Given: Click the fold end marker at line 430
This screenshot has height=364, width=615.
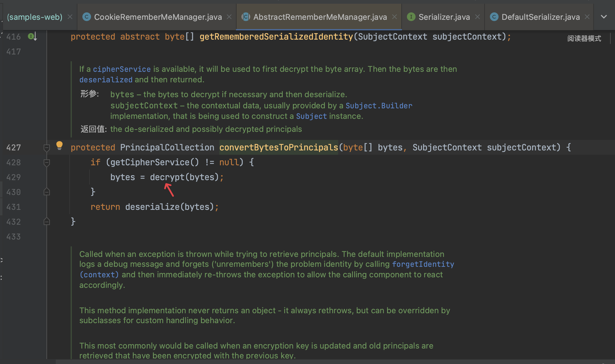Looking at the screenshot, I should pyautogui.click(x=47, y=192).
